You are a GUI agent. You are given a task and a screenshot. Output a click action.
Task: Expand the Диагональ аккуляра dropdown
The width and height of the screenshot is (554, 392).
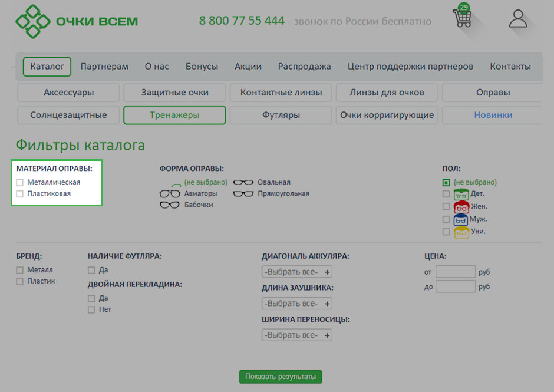297,272
